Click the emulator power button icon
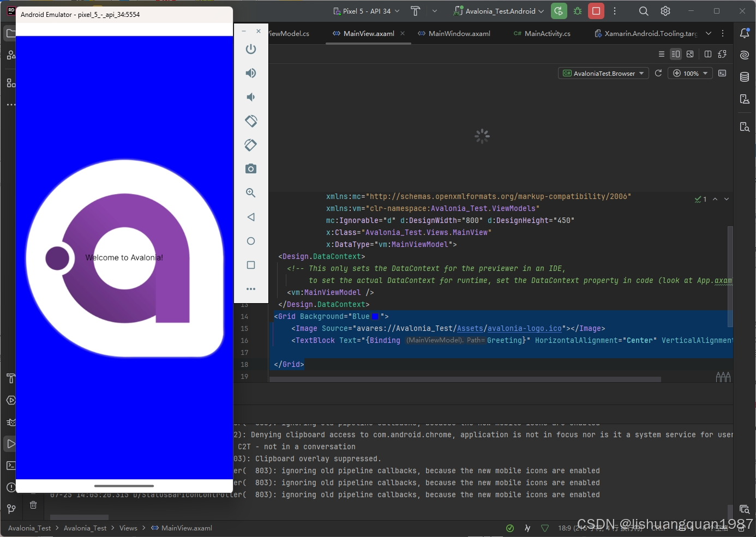The width and height of the screenshot is (756, 537). (251, 49)
